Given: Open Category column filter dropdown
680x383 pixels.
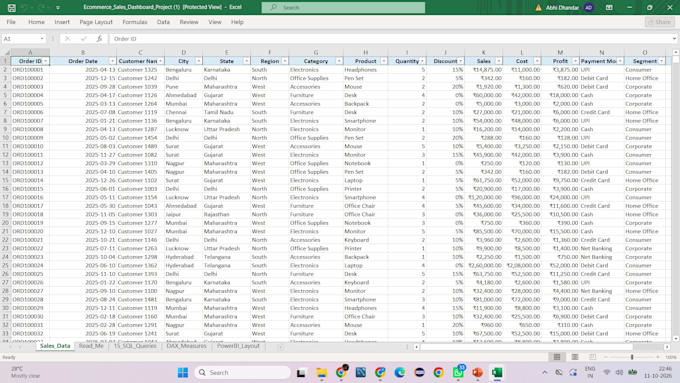Looking at the screenshot, I should [x=339, y=61].
